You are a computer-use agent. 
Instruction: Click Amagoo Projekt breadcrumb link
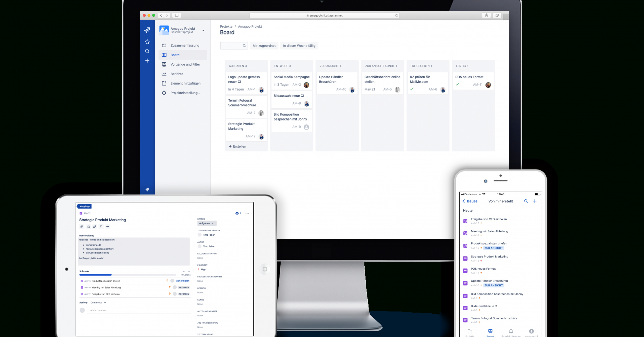click(250, 26)
